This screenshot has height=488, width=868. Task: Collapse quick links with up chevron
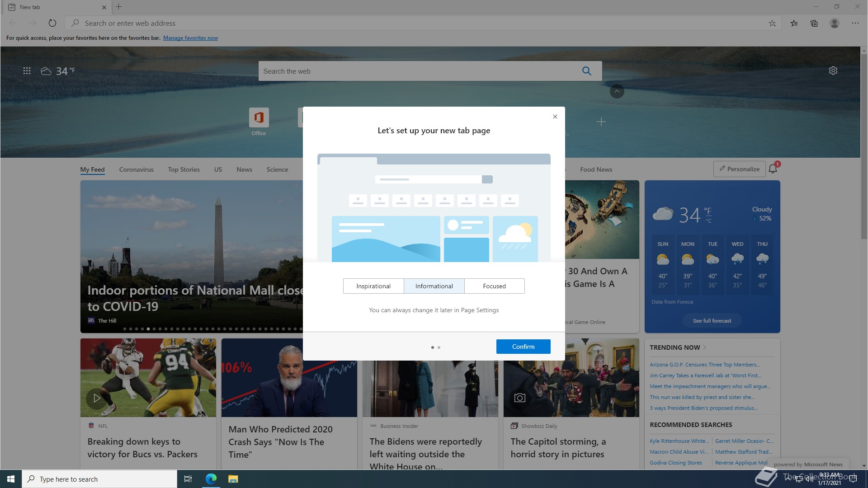tap(617, 91)
